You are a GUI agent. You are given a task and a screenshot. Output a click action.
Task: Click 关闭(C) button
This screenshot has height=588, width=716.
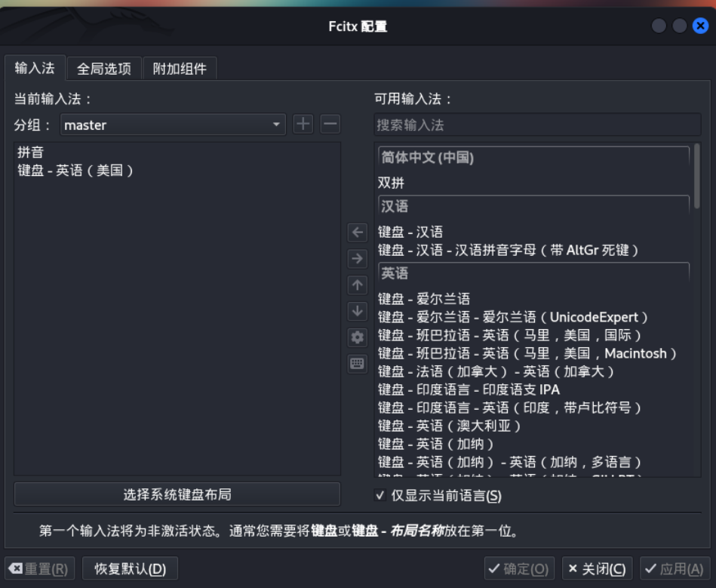[598, 569]
